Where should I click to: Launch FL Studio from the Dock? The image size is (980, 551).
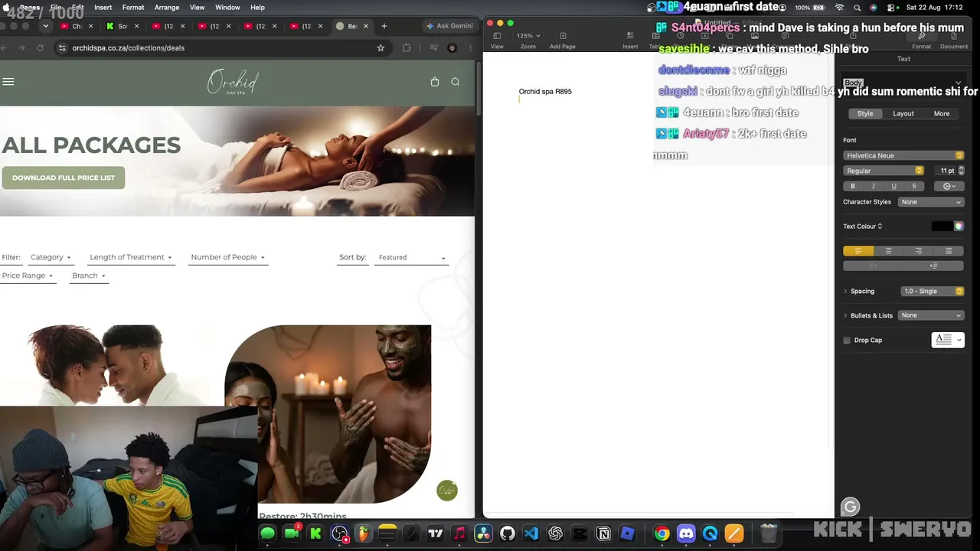(363, 533)
